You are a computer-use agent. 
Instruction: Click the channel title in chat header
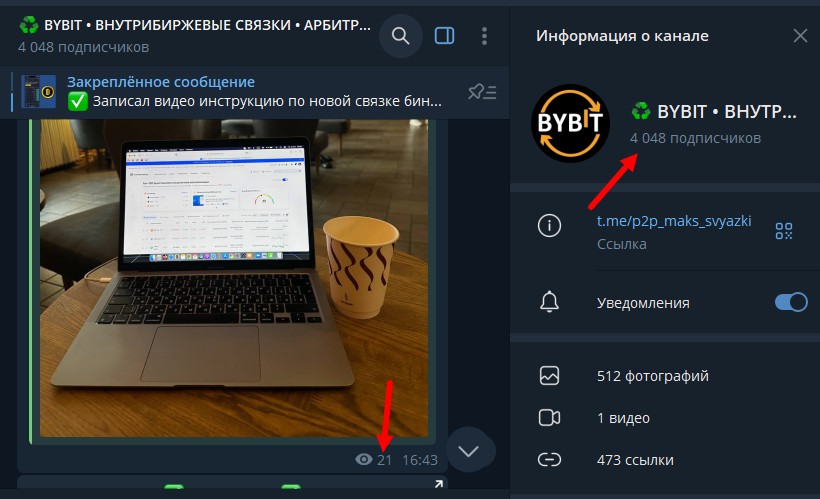tap(207, 25)
